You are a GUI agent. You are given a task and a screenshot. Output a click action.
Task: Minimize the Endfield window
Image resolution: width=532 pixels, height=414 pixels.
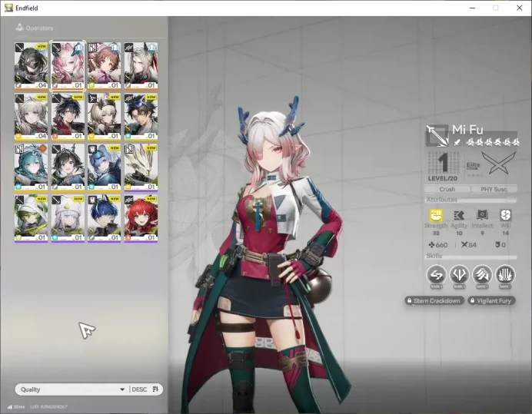click(x=472, y=8)
